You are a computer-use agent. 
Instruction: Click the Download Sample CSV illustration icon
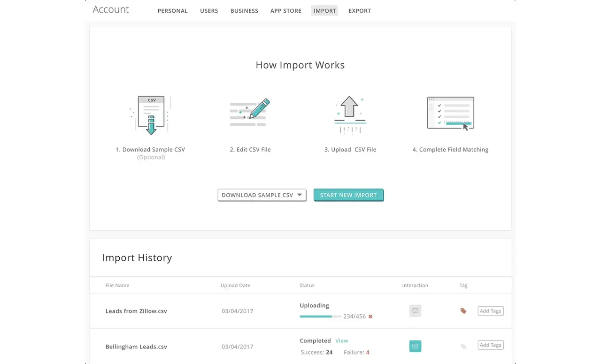coord(151,115)
